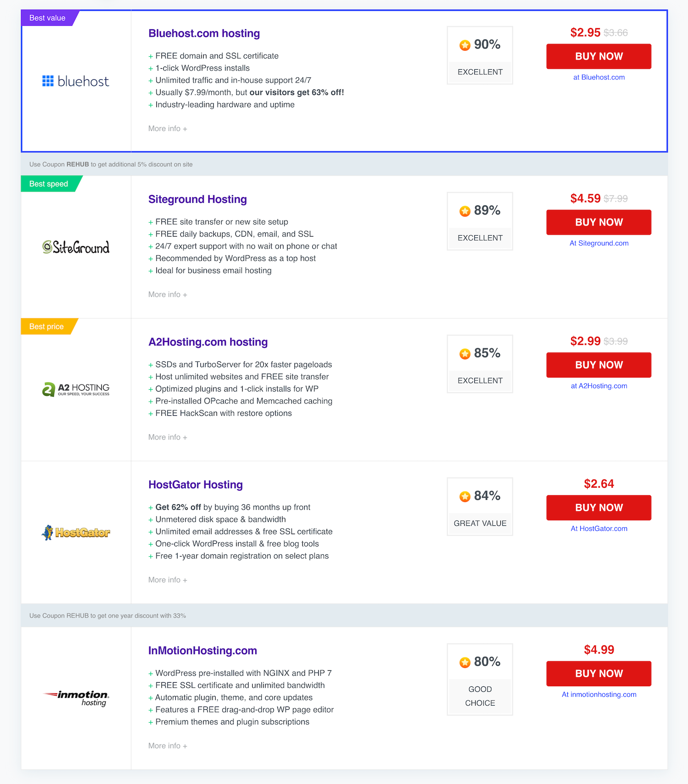688x784 pixels.
Task: Click the A2 Hosting logo
Action: [76, 389]
